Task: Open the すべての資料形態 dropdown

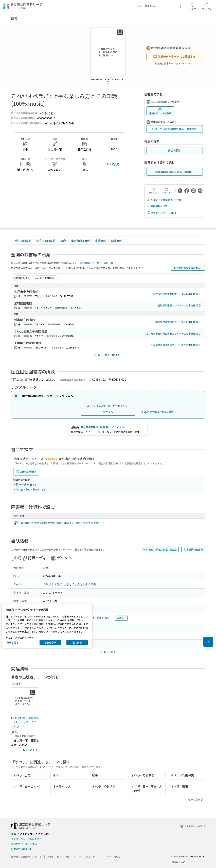Action: (x=45, y=278)
